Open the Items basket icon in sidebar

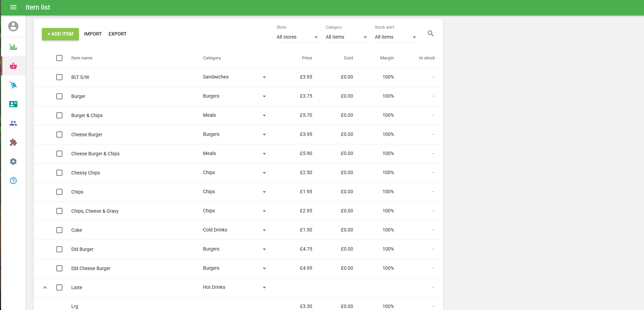13,66
